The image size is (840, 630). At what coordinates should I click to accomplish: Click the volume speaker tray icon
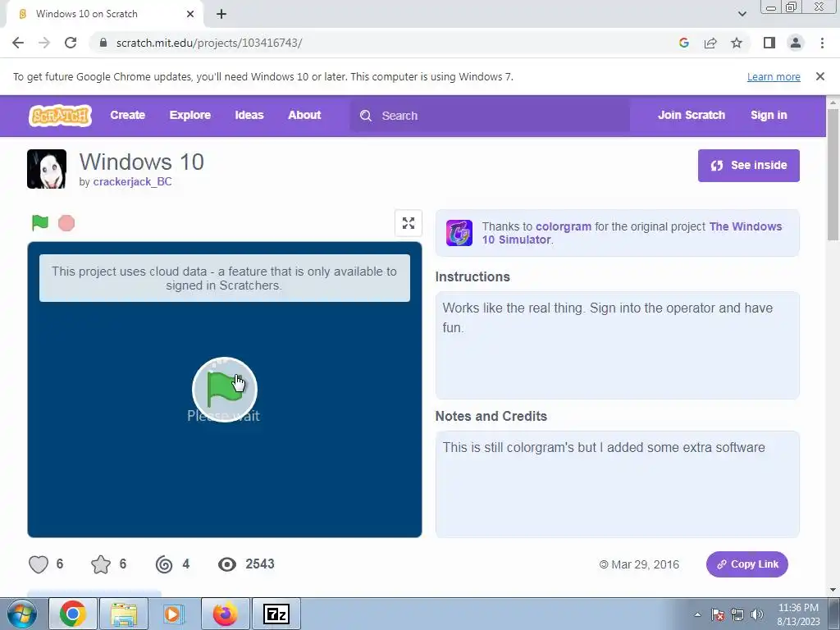click(x=757, y=614)
